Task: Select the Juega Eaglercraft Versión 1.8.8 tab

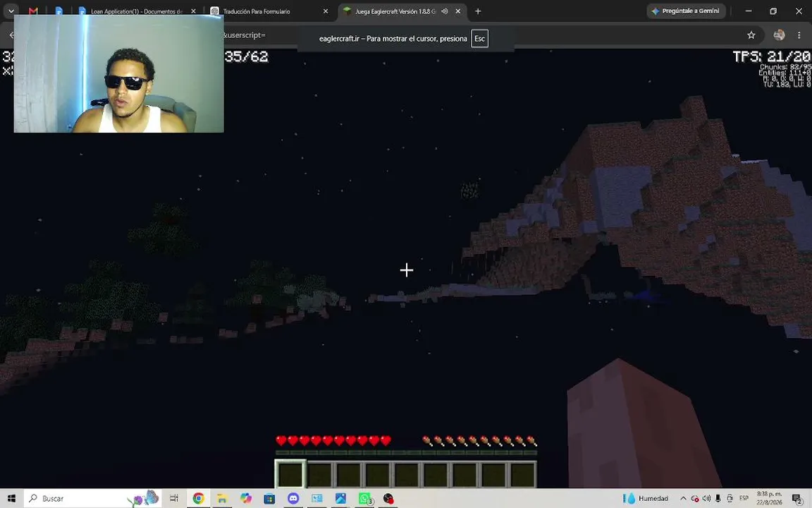Action: 395,11
